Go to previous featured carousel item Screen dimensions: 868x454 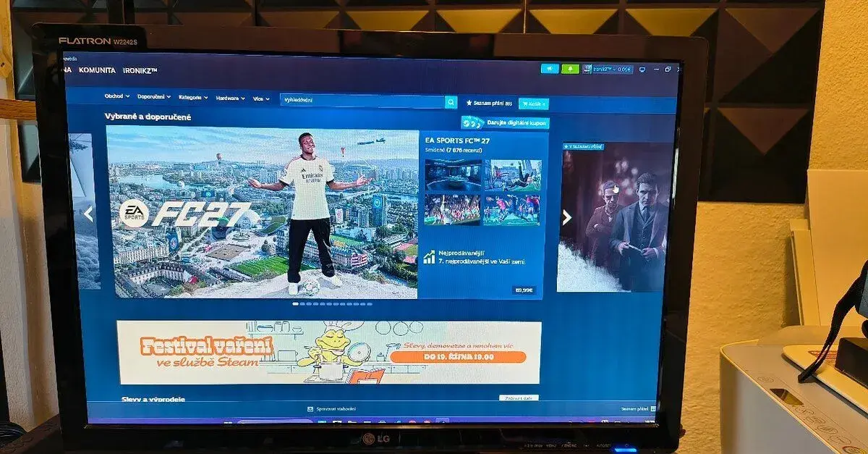coord(88,214)
